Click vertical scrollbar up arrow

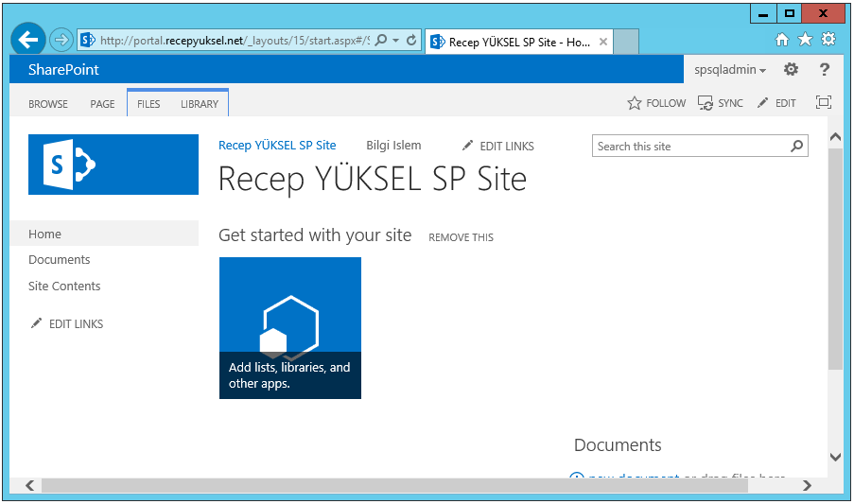point(835,137)
